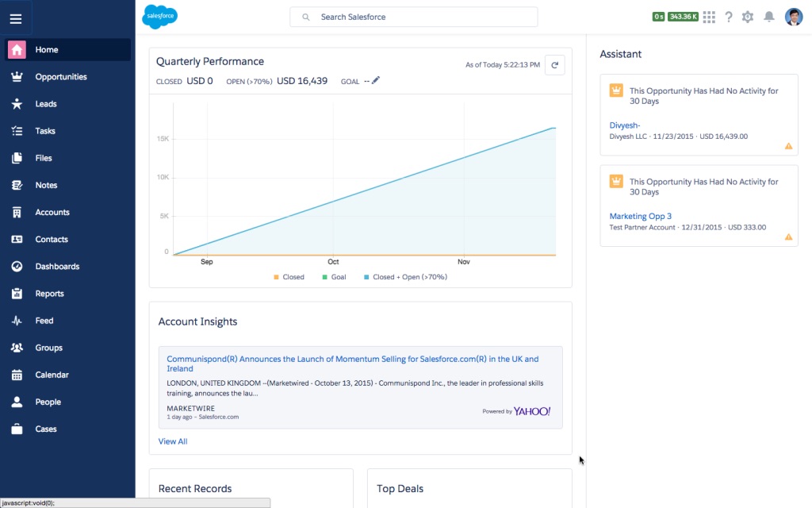Select Reports in the left navigation
Screen dimensions: 812x508
[49, 294]
